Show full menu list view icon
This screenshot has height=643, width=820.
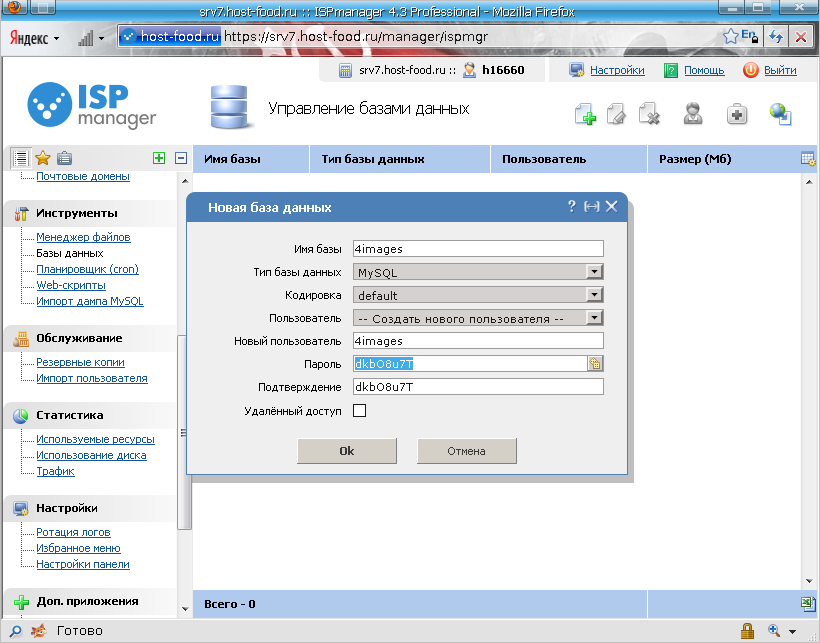21,158
